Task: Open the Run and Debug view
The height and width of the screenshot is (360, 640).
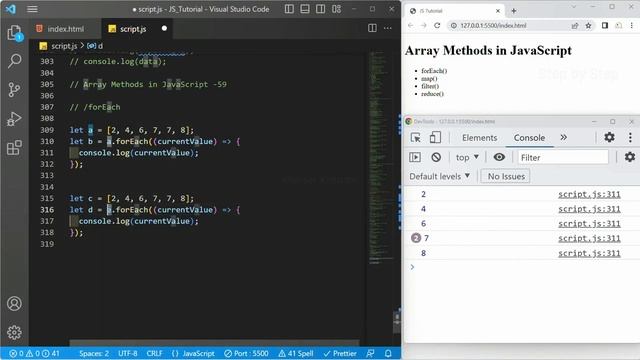Action: 15,119
